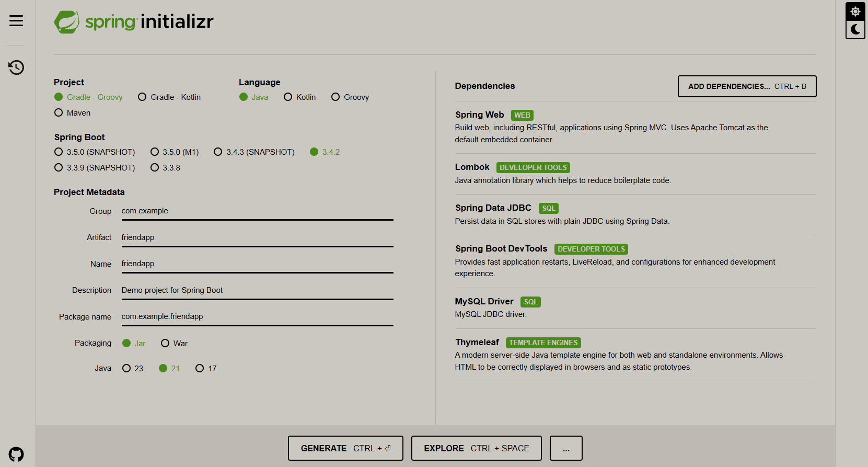
Task: Click the Artifact input field
Action: (x=257, y=238)
